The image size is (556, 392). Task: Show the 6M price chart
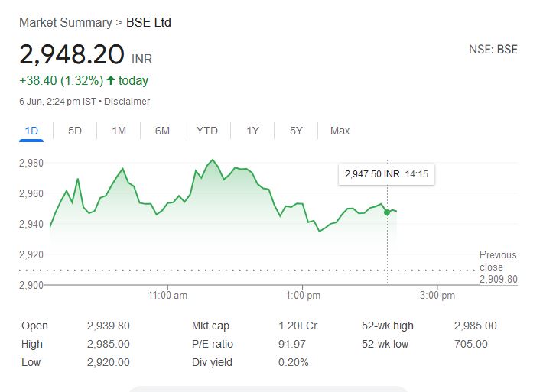click(x=162, y=131)
